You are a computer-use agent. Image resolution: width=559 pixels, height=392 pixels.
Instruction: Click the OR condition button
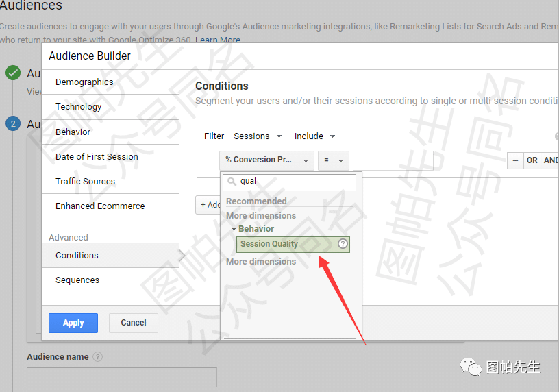coord(532,160)
